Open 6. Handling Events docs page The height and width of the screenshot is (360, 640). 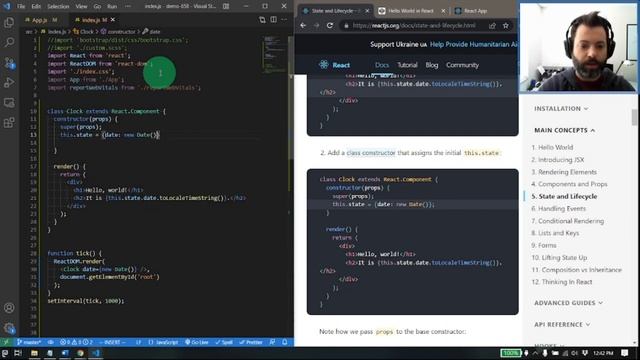[558, 209]
